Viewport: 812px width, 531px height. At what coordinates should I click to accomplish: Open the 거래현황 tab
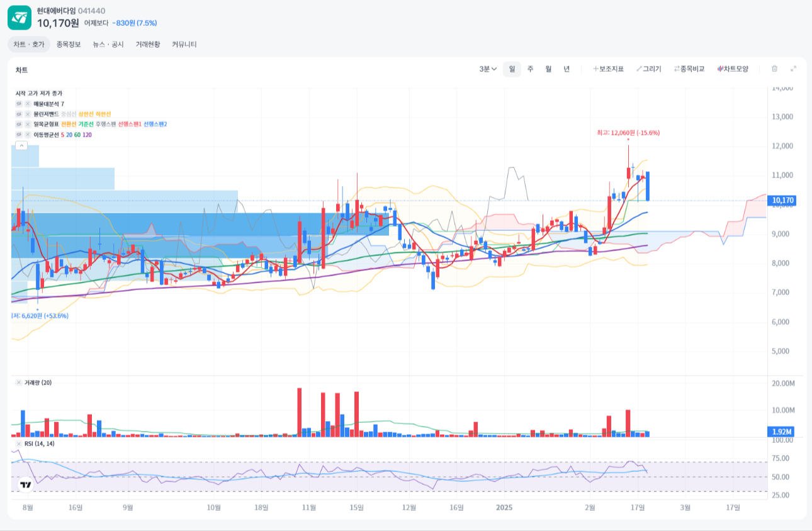tap(148, 45)
